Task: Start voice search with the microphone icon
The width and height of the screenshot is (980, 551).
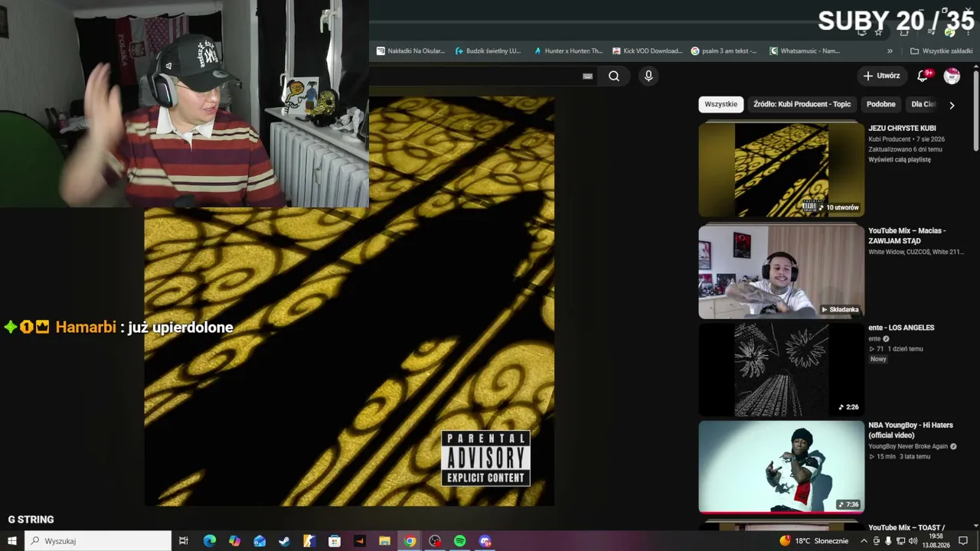Action: pos(648,76)
